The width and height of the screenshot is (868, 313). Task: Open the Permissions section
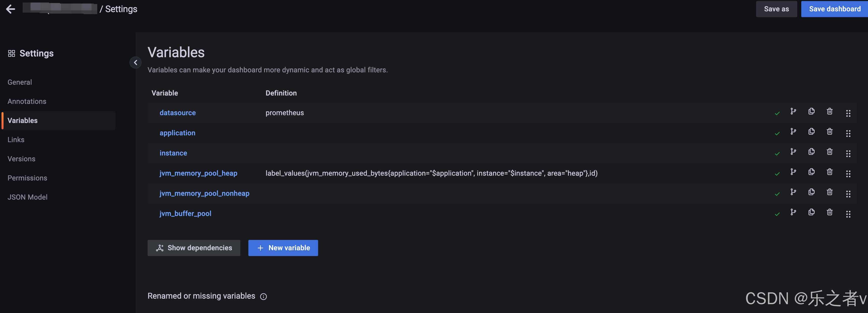(x=27, y=178)
